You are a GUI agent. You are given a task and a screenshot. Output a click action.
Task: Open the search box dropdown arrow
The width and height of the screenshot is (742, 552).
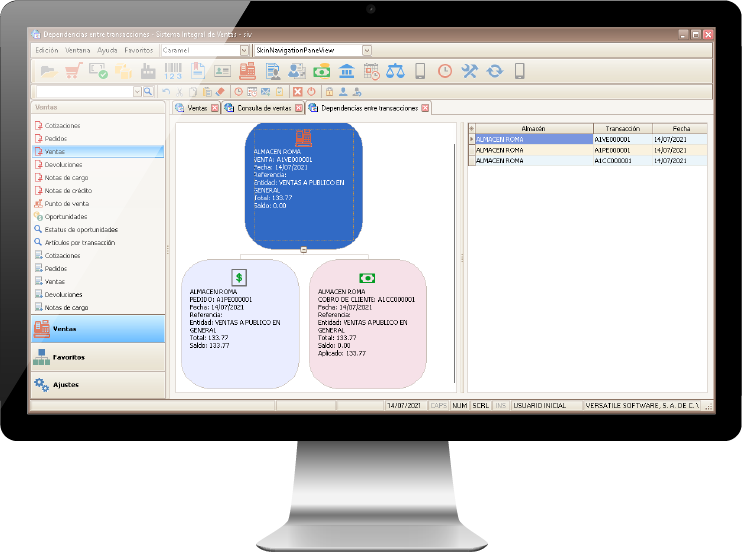pos(137,91)
